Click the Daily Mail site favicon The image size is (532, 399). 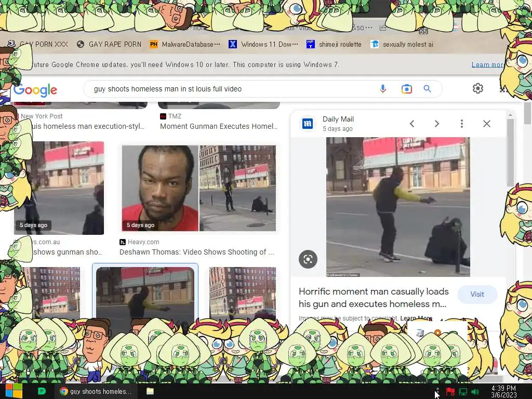coord(308,124)
